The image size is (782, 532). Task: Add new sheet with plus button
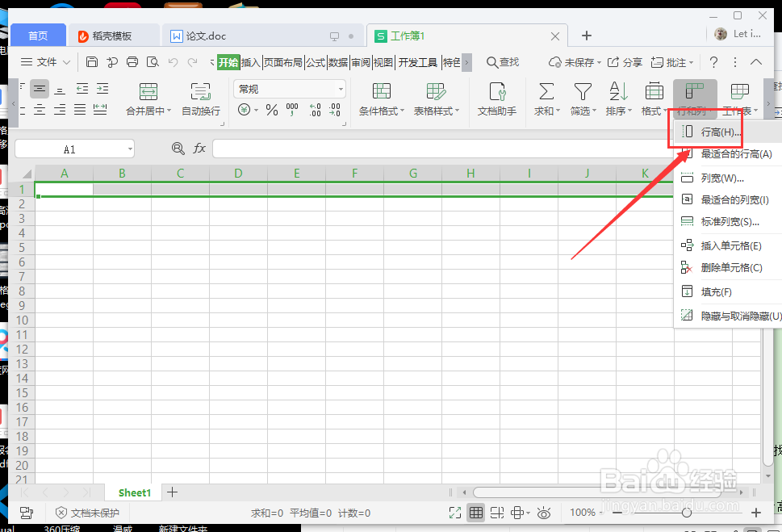pos(172,492)
